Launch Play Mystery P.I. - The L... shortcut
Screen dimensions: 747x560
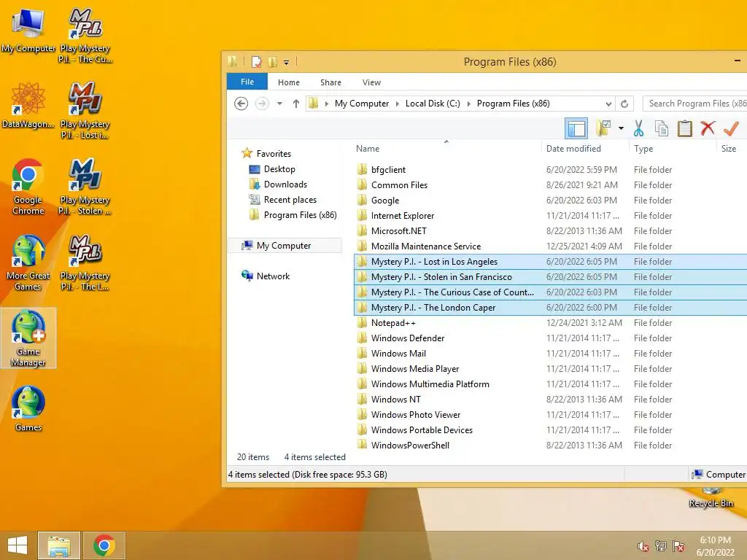tap(85, 262)
